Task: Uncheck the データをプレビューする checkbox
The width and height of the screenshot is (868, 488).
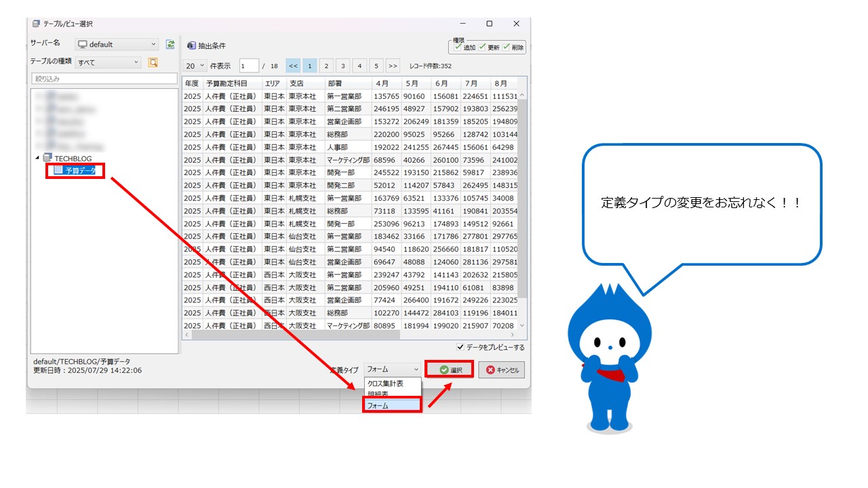Action: click(462, 347)
